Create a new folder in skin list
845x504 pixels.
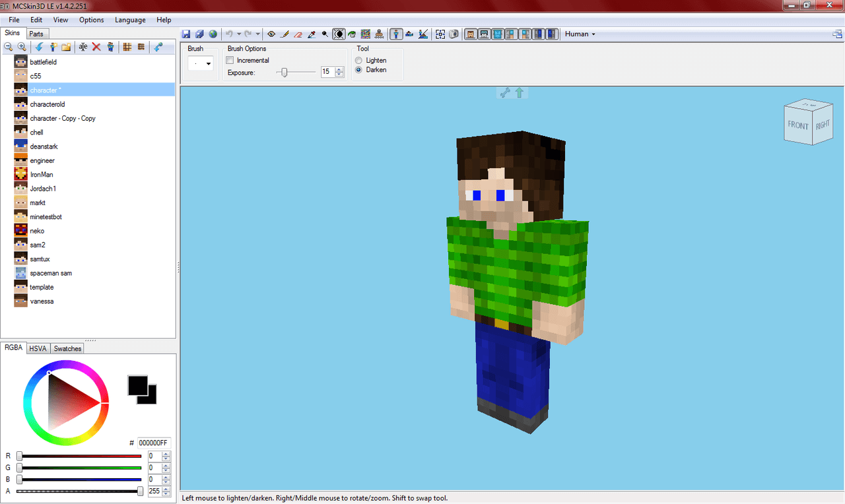pyautogui.click(x=66, y=47)
